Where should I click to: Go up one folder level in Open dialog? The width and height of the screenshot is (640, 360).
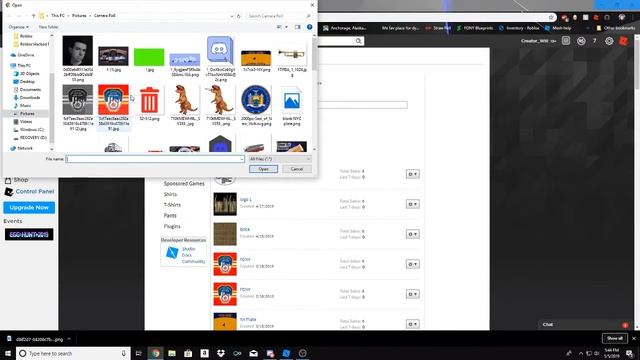pyautogui.click(x=33, y=16)
